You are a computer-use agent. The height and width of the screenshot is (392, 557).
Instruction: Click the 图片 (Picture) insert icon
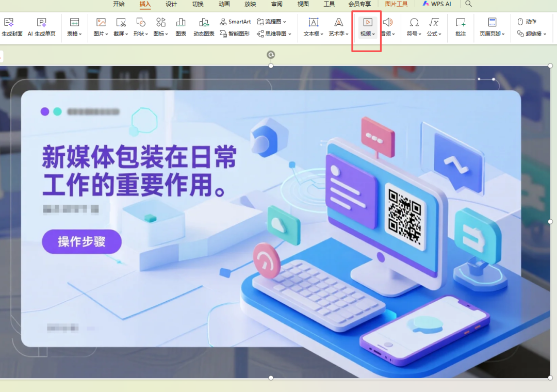101,22
